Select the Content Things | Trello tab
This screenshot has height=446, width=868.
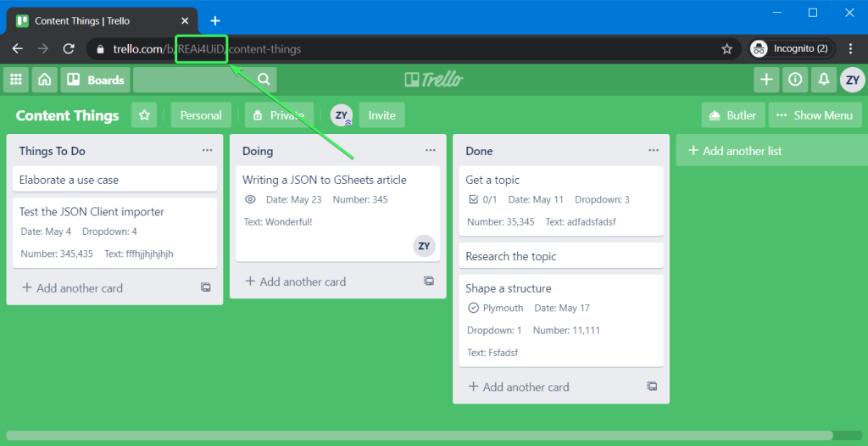102,21
